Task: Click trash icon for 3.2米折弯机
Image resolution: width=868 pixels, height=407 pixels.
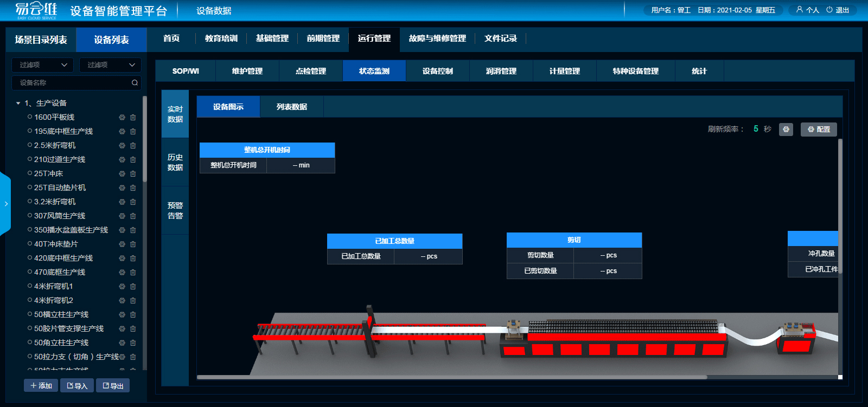Action: tap(133, 202)
